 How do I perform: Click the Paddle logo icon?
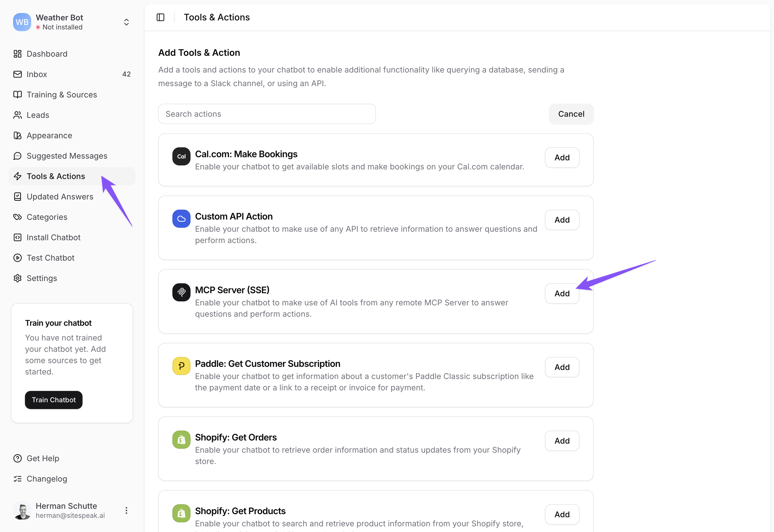(181, 366)
